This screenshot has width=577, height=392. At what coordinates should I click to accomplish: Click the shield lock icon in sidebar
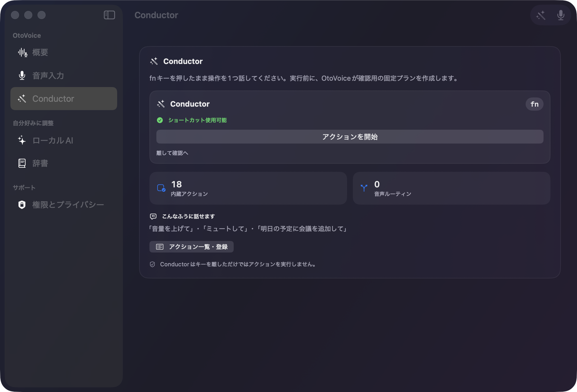(22, 205)
